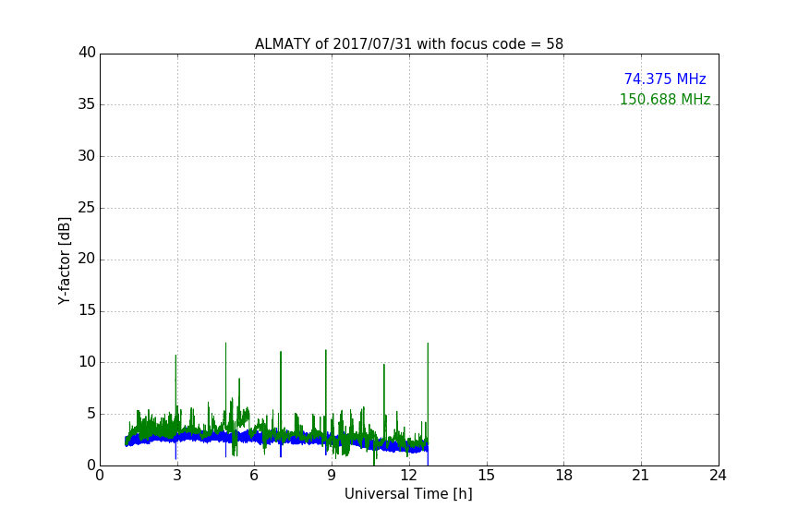Image resolution: width=798 pixels, height=532 pixels.
Task: Select the green '150.688 MHz' legend label
Action: tap(665, 99)
